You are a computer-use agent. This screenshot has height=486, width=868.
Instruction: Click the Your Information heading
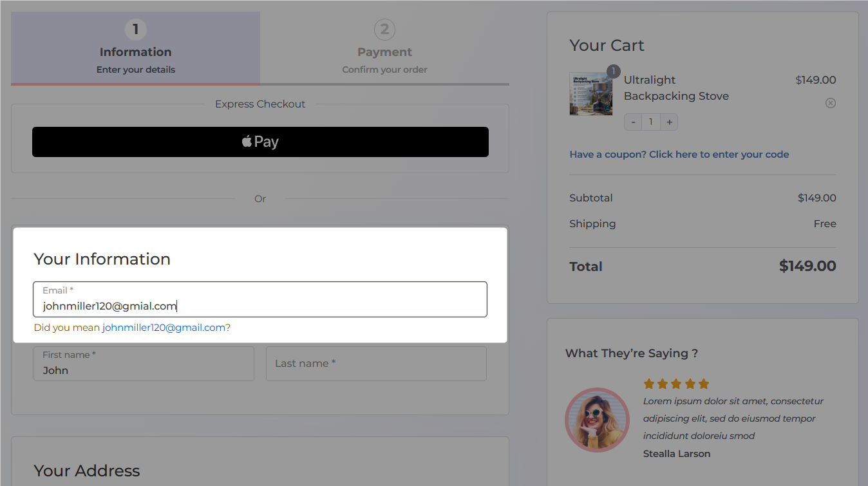(x=102, y=259)
